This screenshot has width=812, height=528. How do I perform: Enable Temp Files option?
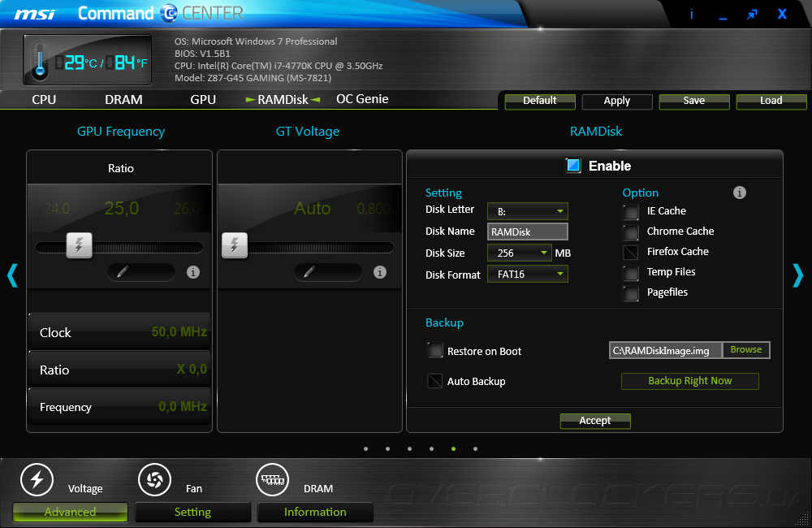click(631, 272)
